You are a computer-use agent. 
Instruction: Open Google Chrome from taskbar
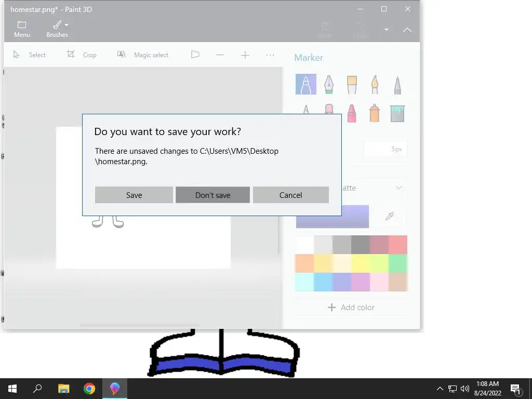pos(89,389)
